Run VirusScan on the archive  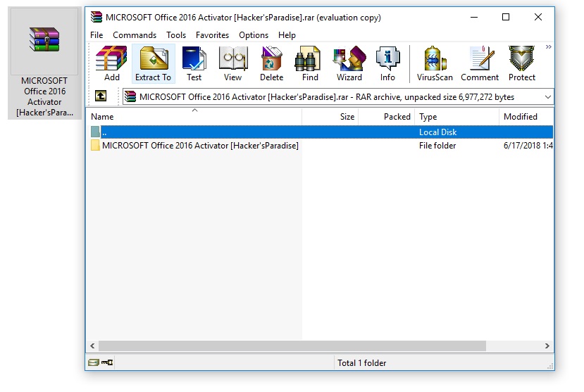tap(435, 63)
